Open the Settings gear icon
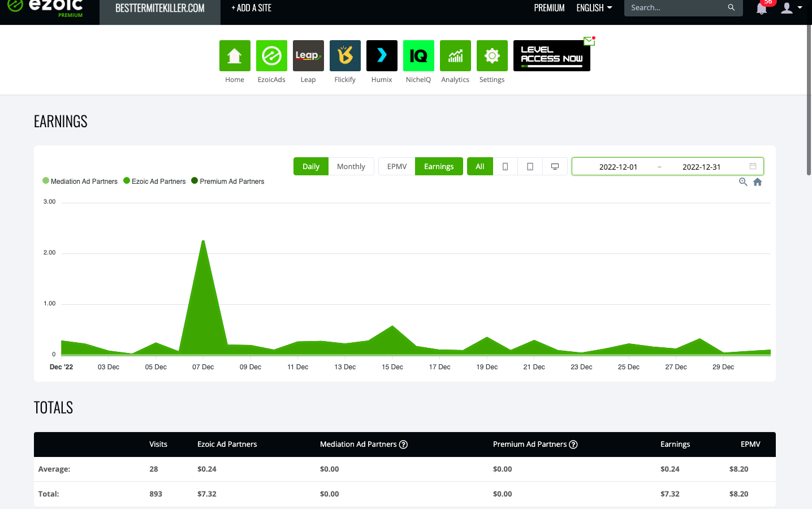The width and height of the screenshot is (812, 509). click(492, 55)
